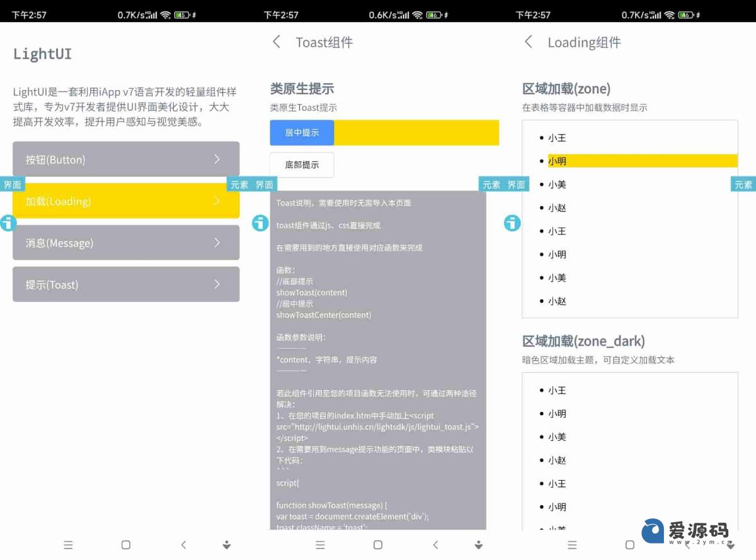Click the '区域加载(zone_dark)' heading
Image resolution: width=756 pixels, height=560 pixels.
[583, 341]
